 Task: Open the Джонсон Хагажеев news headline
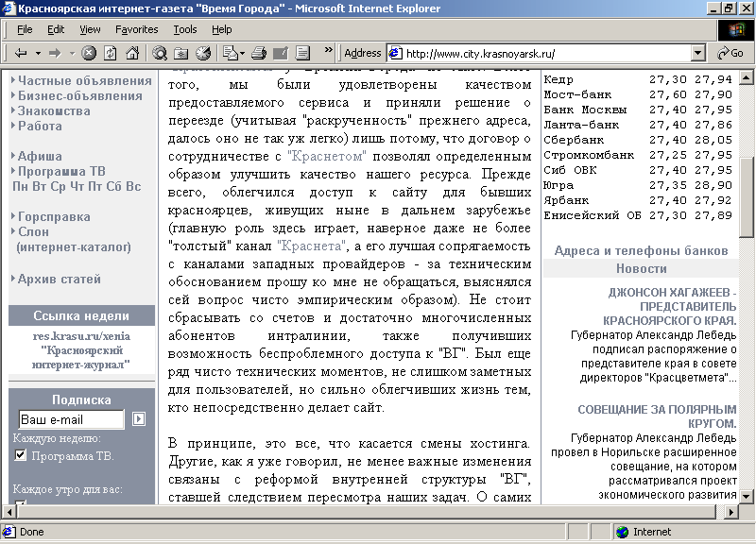point(670,306)
